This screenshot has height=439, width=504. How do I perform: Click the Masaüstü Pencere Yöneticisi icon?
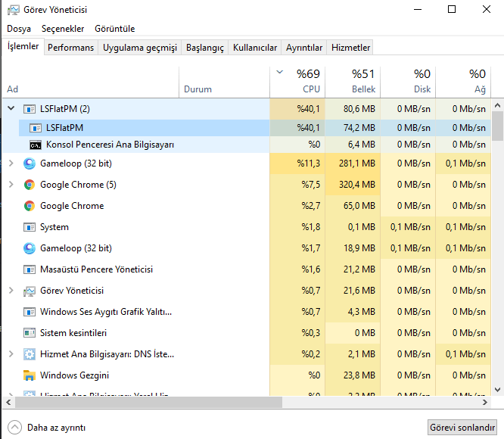pos(30,269)
